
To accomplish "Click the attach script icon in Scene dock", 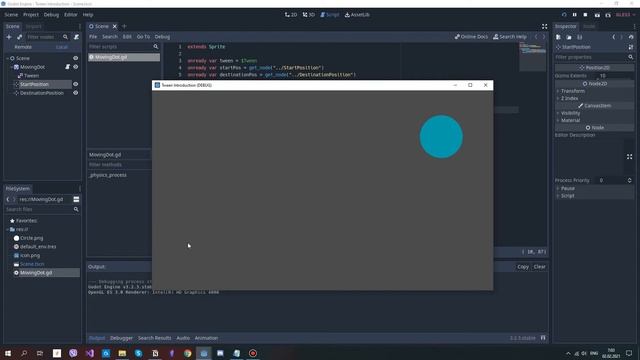I will coord(76,37).
